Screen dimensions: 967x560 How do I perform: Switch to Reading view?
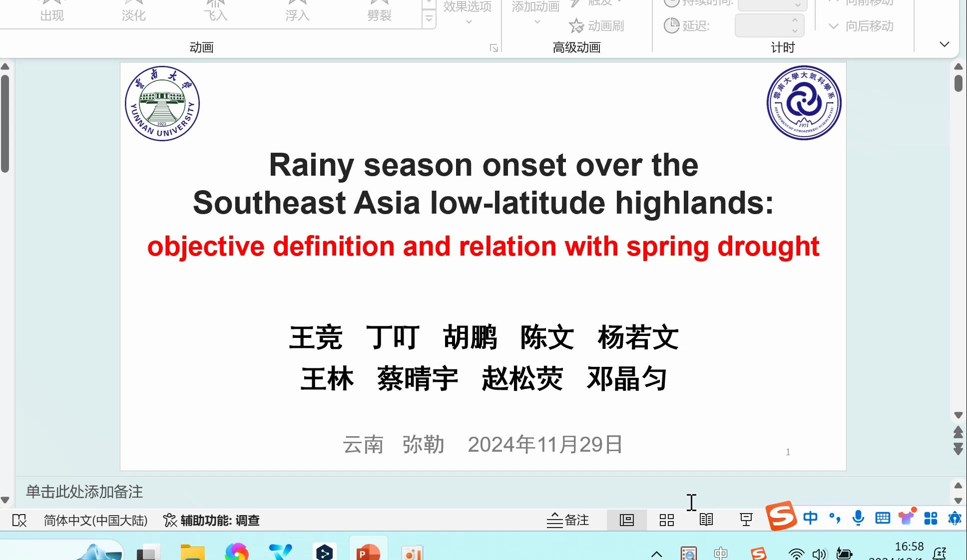[x=706, y=520]
